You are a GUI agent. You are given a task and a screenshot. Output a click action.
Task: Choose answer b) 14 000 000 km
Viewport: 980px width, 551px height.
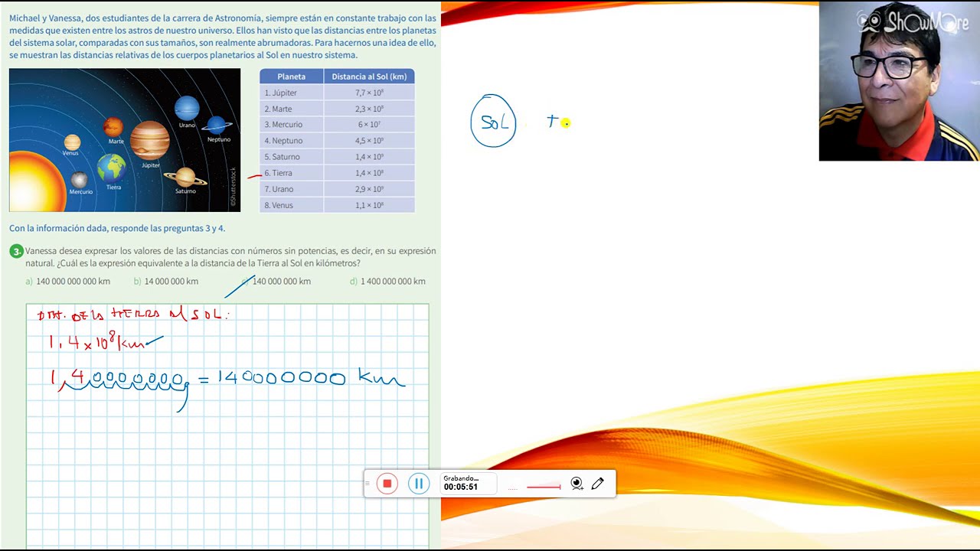pos(166,281)
